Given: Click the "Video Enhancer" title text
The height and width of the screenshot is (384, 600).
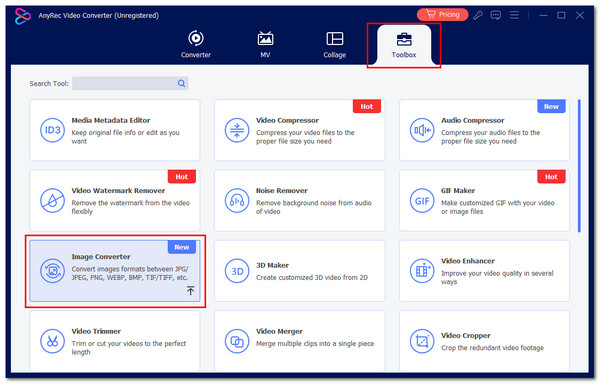Looking at the screenshot, I should pyautogui.click(x=468, y=261).
